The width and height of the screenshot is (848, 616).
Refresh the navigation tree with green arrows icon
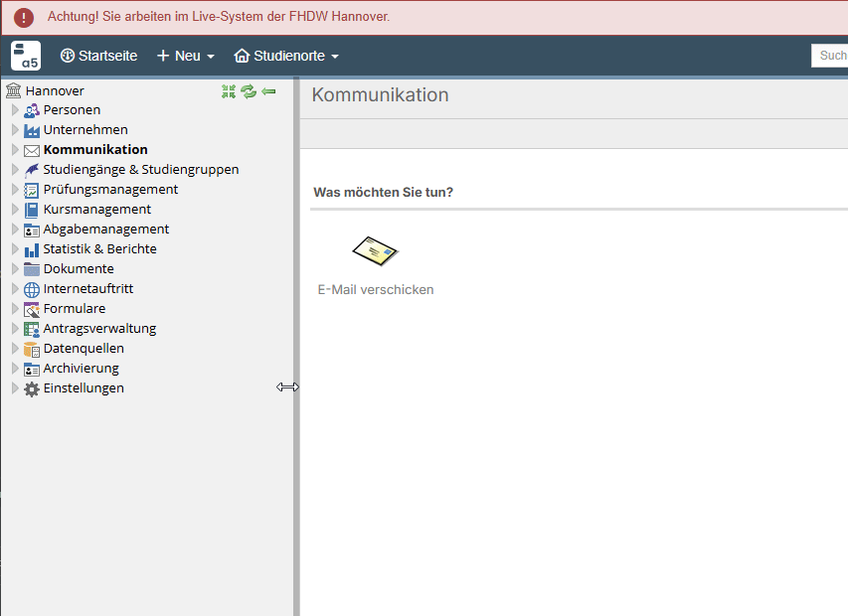click(249, 91)
